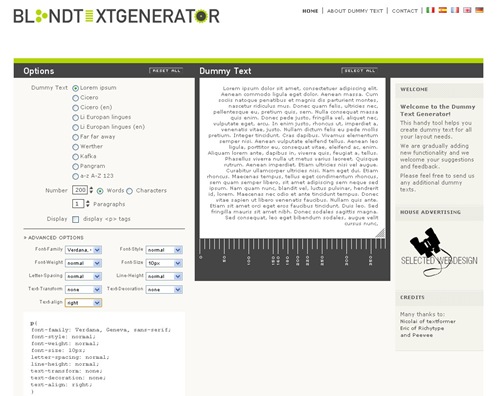500x396 pixels.
Task: Open the Eric of Richytype credit
Action: (422, 328)
